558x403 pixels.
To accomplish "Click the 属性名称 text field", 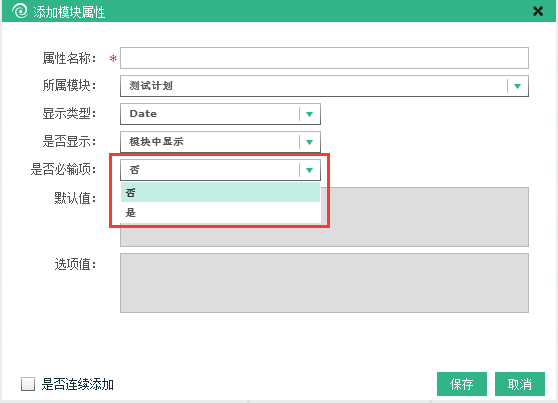I will click(324, 58).
